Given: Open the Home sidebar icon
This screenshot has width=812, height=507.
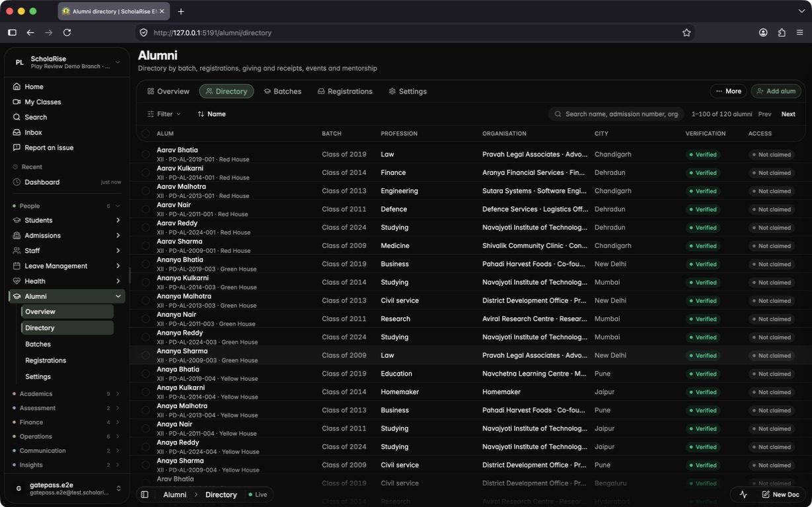Looking at the screenshot, I should [17, 86].
